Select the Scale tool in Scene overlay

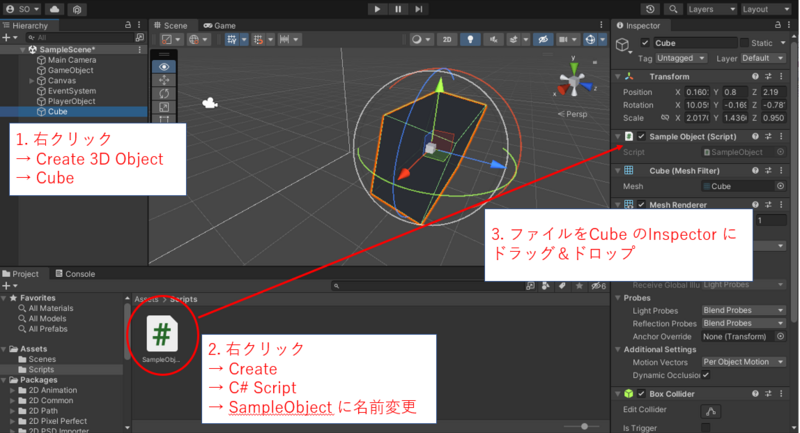coord(164,107)
